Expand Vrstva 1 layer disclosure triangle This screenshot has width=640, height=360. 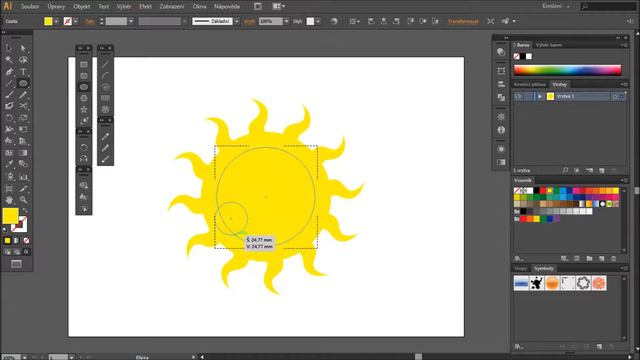coord(540,96)
